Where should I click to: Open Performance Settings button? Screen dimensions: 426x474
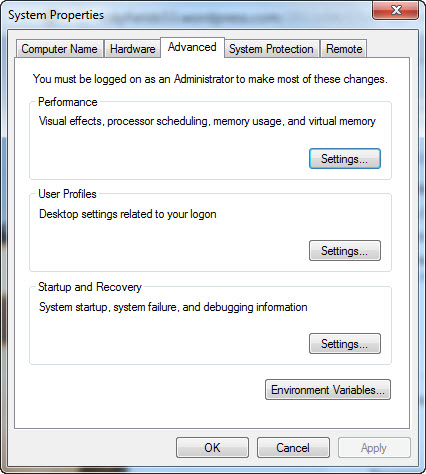pyautogui.click(x=345, y=159)
